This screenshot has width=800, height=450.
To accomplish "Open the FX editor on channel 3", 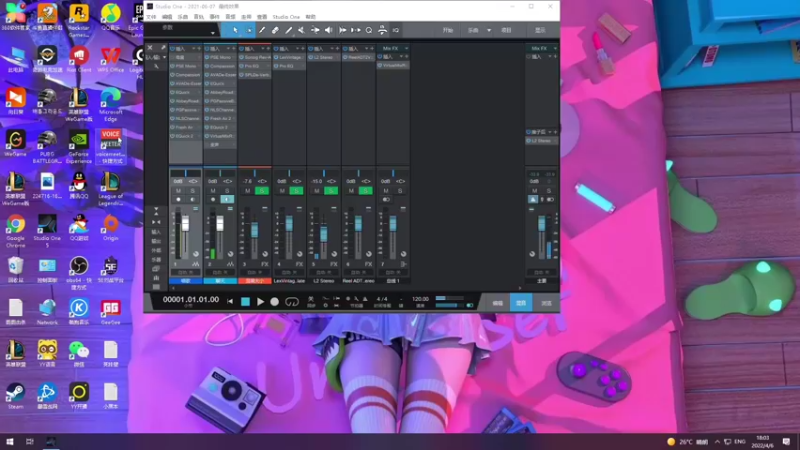I will point(265,264).
